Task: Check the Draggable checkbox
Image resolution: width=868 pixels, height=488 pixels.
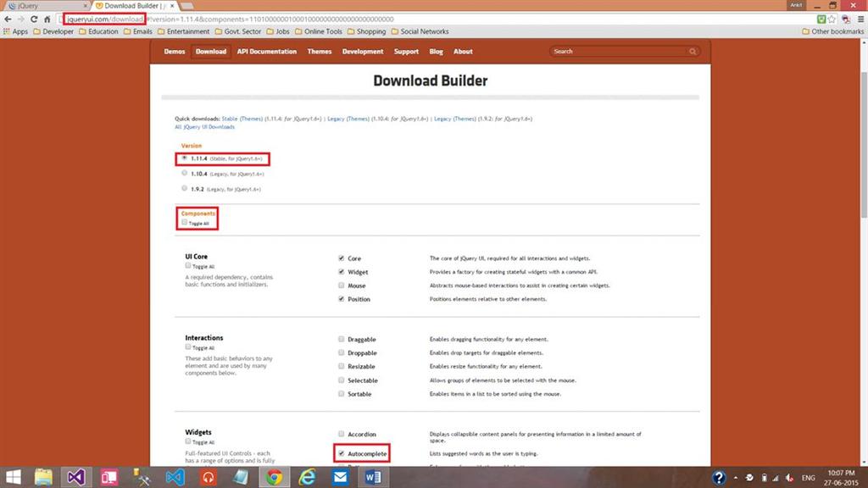Action: (341, 339)
